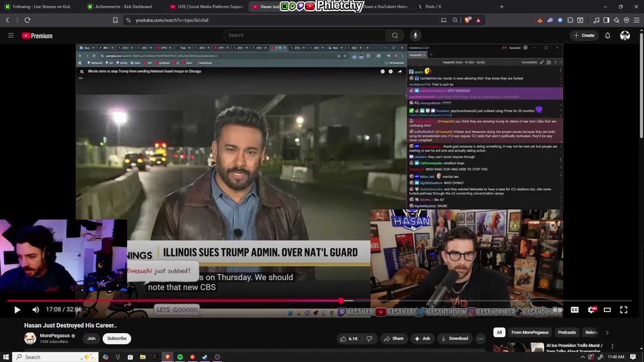Open Brave VPN shield icon

pyautogui.click(x=626, y=20)
